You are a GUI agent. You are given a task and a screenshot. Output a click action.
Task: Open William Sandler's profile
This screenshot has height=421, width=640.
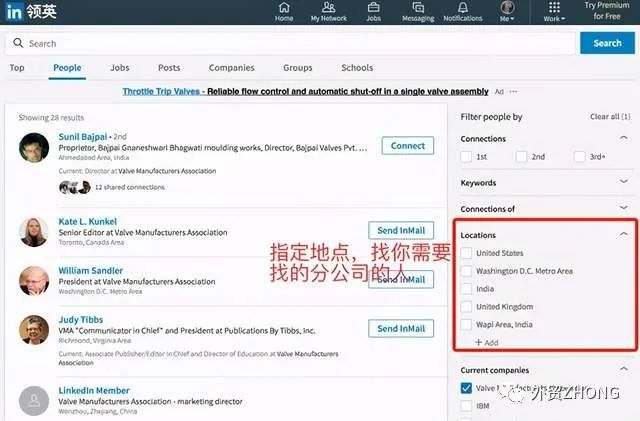pyautogui.click(x=91, y=271)
